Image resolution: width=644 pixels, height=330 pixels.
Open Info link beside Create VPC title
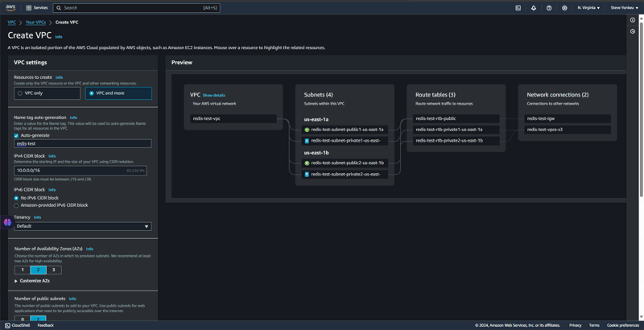[x=59, y=36]
